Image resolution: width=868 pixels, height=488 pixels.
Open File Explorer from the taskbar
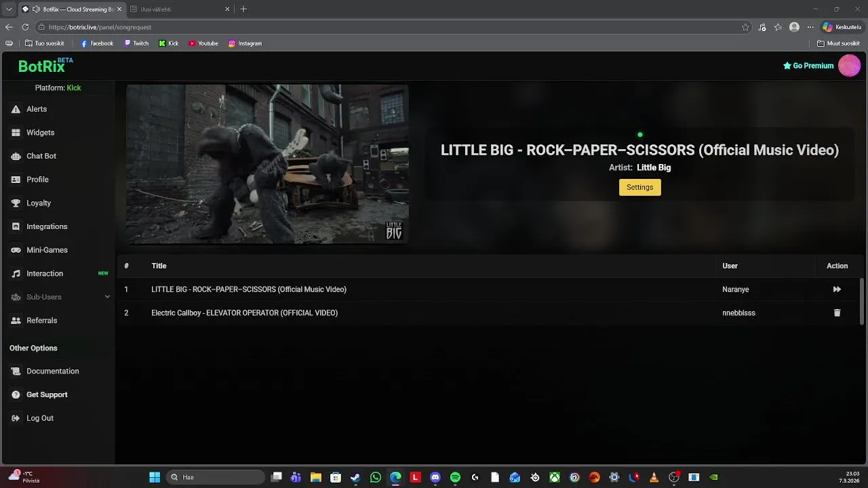pos(315,477)
